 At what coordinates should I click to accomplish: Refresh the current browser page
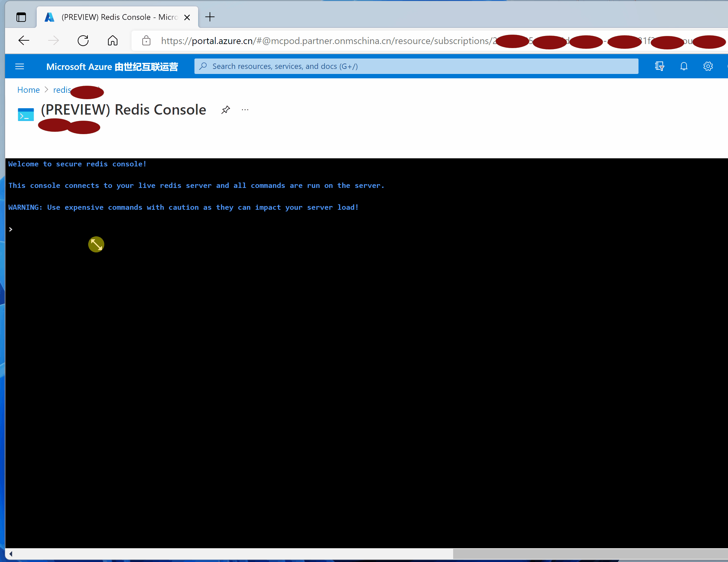pyautogui.click(x=83, y=41)
